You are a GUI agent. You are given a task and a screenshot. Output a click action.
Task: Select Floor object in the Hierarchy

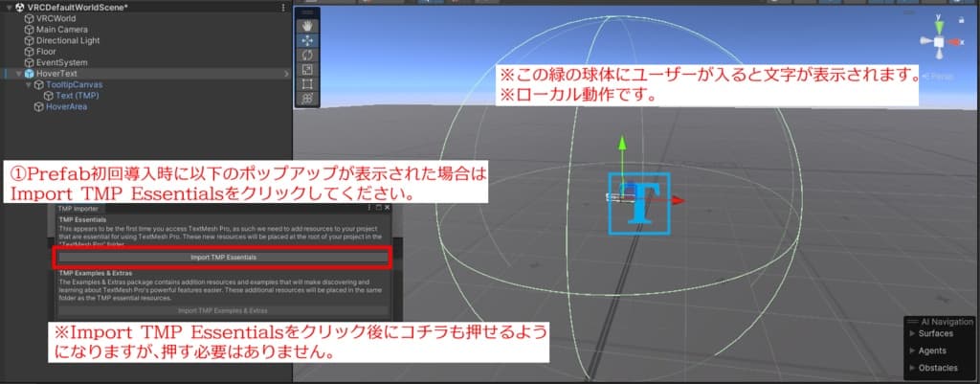(46, 52)
